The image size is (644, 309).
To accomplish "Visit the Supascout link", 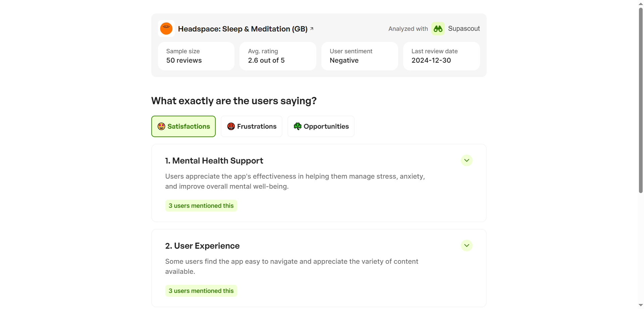I will (x=464, y=29).
